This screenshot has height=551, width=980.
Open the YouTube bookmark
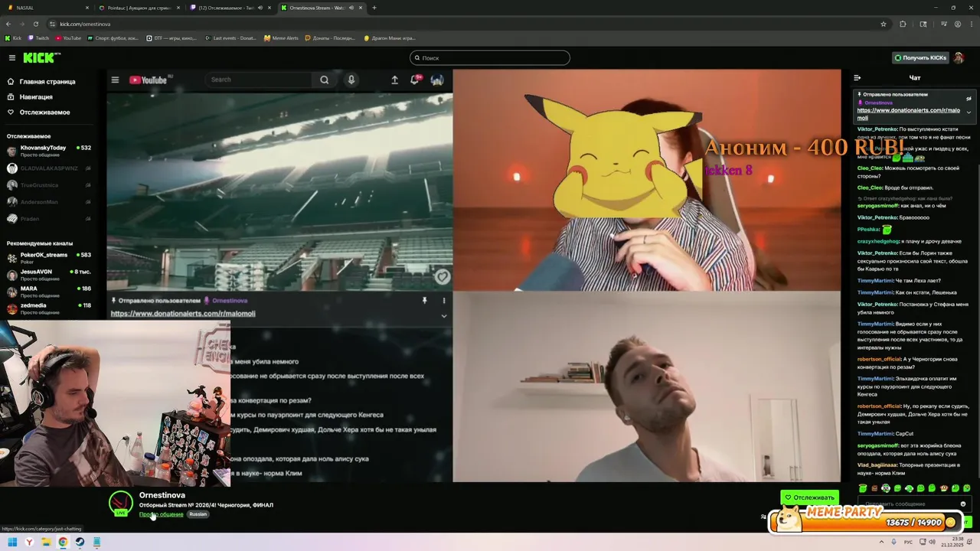[67, 37]
